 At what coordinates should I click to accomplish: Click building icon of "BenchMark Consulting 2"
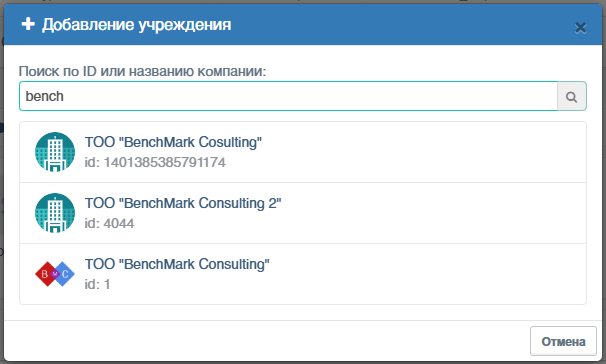[55, 213]
